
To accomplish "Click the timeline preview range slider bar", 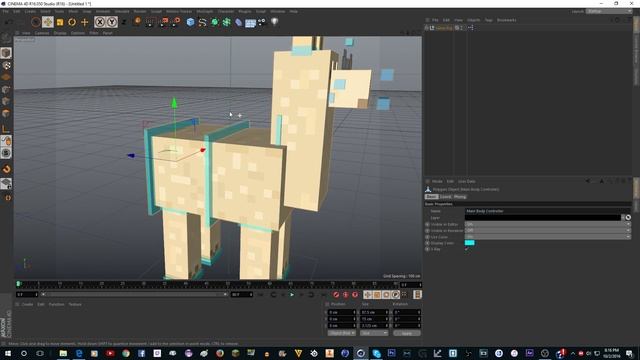I will pyautogui.click(x=134, y=294).
